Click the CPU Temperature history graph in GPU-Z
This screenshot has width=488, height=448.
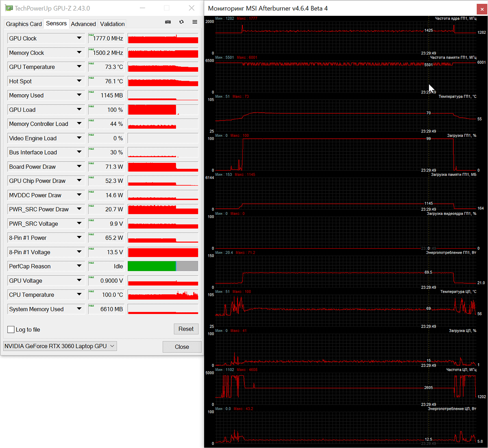[163, 295]
